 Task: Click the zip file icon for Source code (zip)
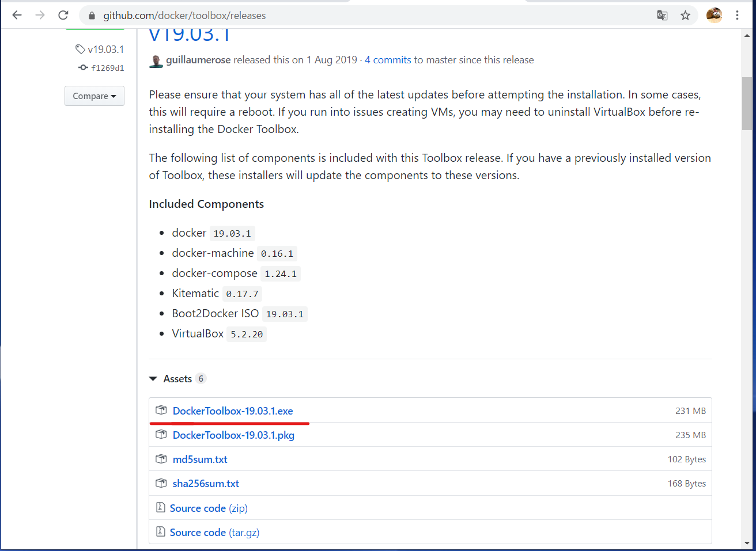click(161, 508)
